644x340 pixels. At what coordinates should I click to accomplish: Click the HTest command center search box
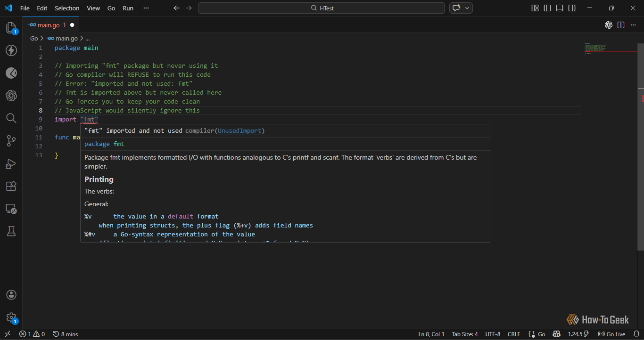322,8
